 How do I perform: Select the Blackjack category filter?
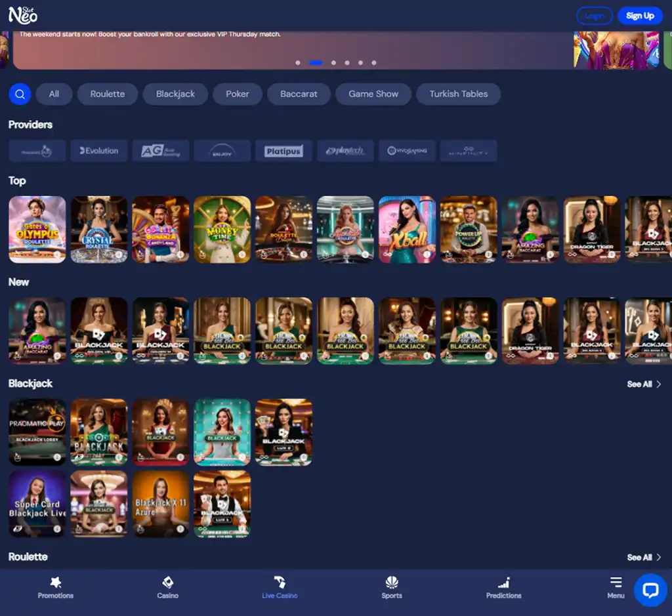(175, 94)
